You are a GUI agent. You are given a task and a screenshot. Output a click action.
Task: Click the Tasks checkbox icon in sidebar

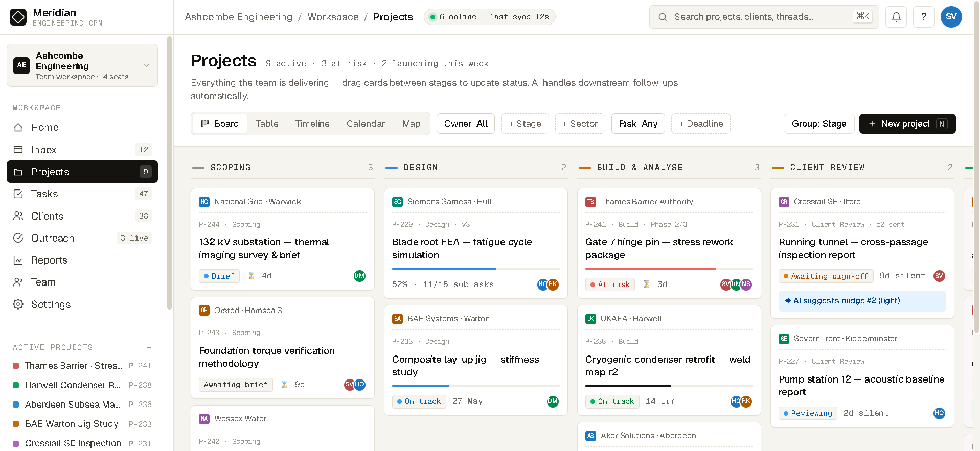[x=18, y=194]
